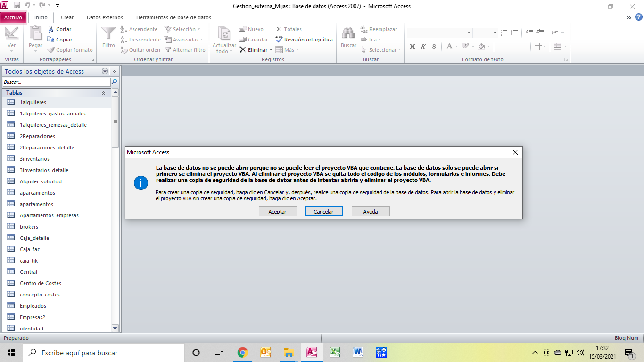Screen dimensions: 644x362
Task: Select the Inicio tab
Action: (41, 17)
